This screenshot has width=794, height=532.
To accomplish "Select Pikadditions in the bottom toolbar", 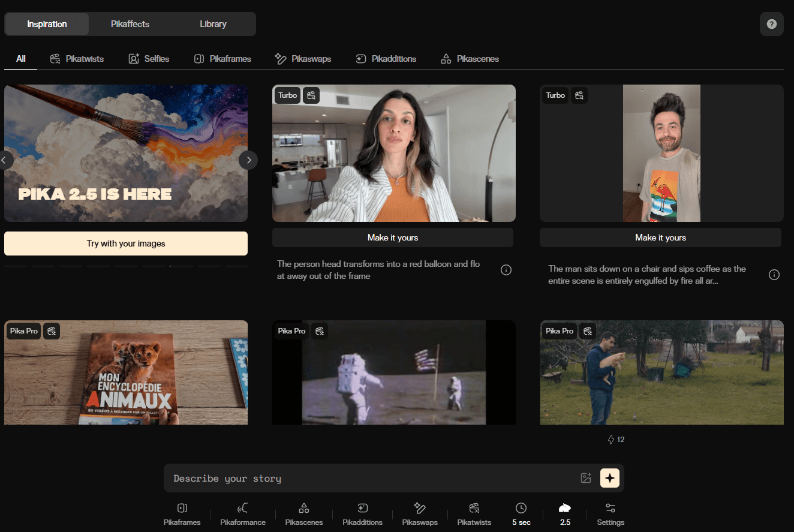I will point(362,514).
